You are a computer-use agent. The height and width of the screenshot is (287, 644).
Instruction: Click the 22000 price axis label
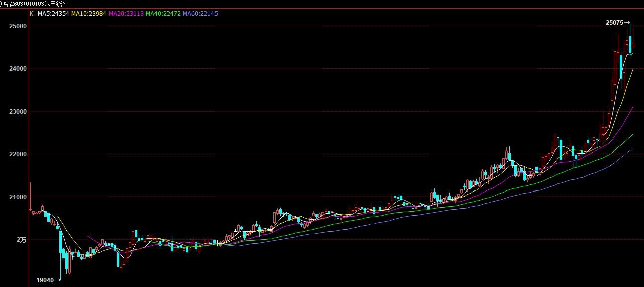17,154
